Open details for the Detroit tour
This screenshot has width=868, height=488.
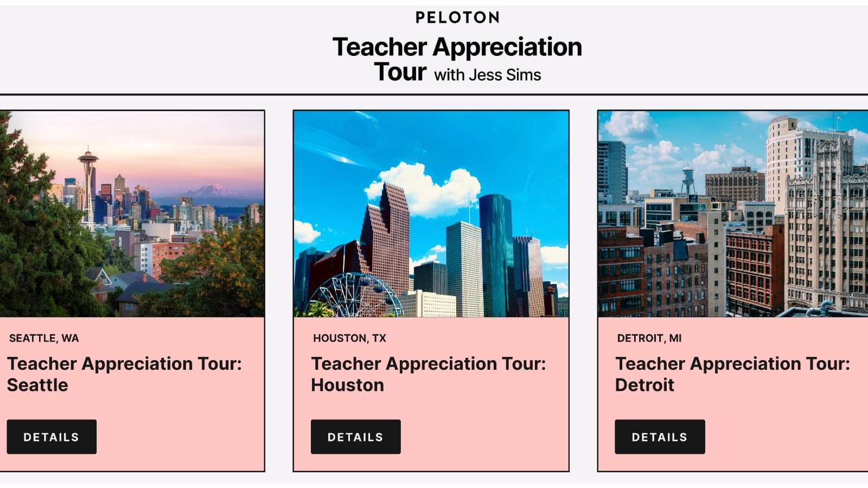(660, 436)
